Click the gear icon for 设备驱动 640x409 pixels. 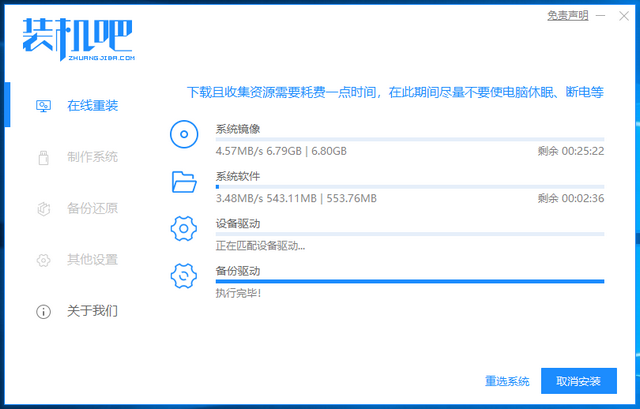coord(184,229)
